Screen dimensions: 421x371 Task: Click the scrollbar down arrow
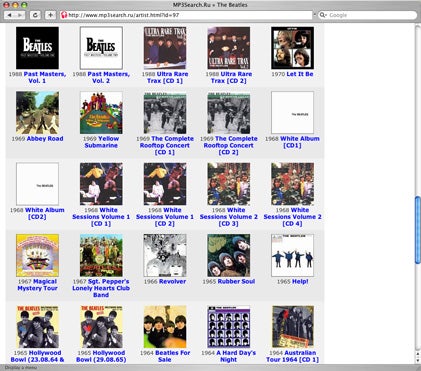tap(418, 361)
